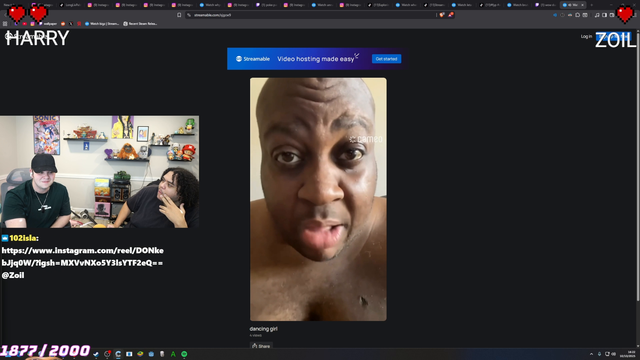640x360 pixels.
Task: Click Log in on Streamable
Action: click(586, 36)
